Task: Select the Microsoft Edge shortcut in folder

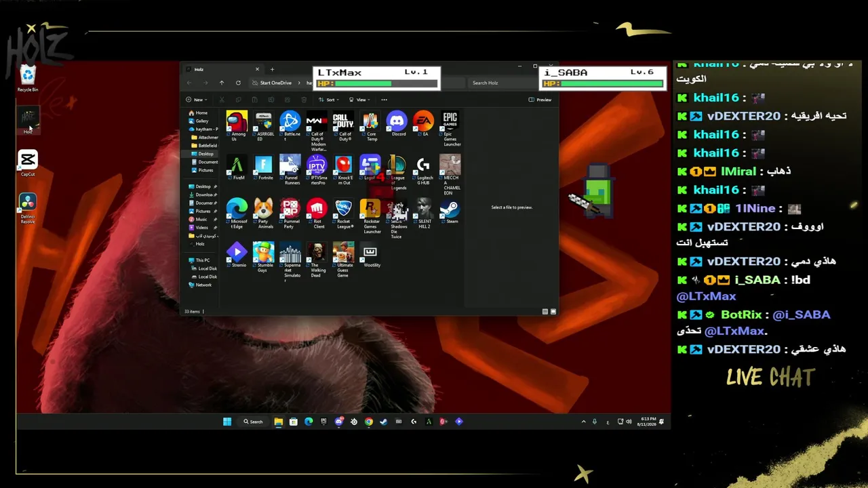Action: click(237, 213)
